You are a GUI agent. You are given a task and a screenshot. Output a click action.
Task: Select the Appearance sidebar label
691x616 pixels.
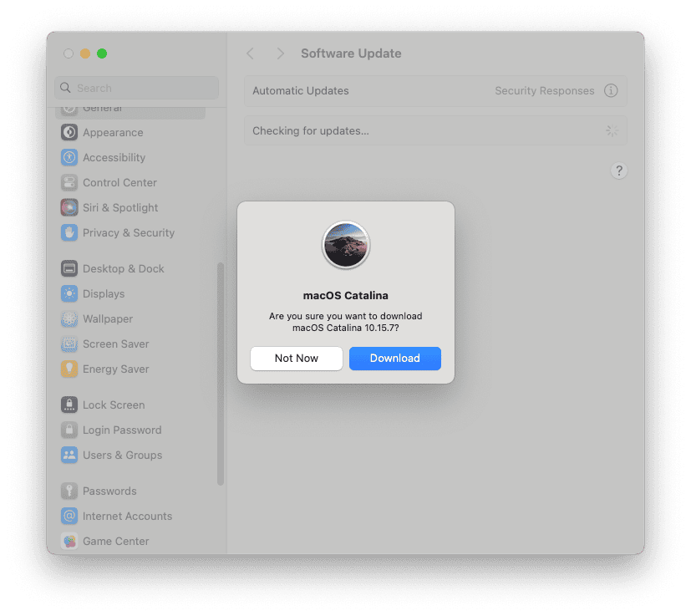click(113, 132)
